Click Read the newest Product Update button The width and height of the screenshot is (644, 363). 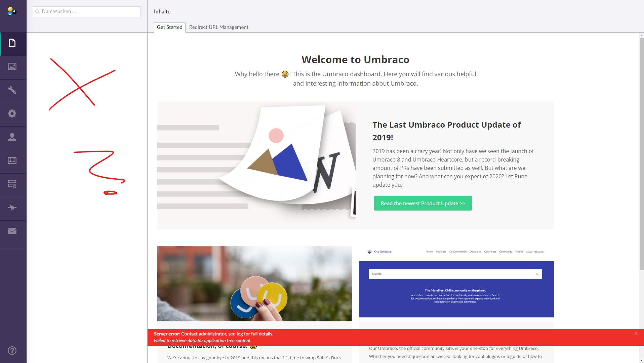point(423,203)
